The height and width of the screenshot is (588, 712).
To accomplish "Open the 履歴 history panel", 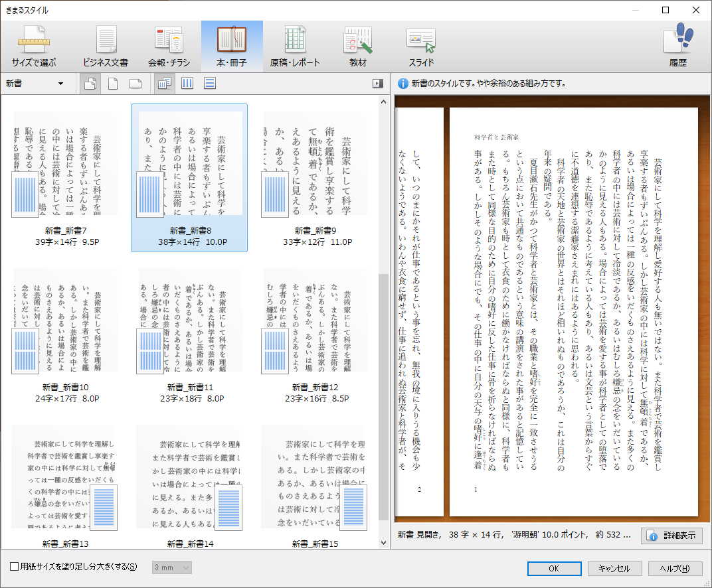I will pyautogui.click(x=678, y=44).
